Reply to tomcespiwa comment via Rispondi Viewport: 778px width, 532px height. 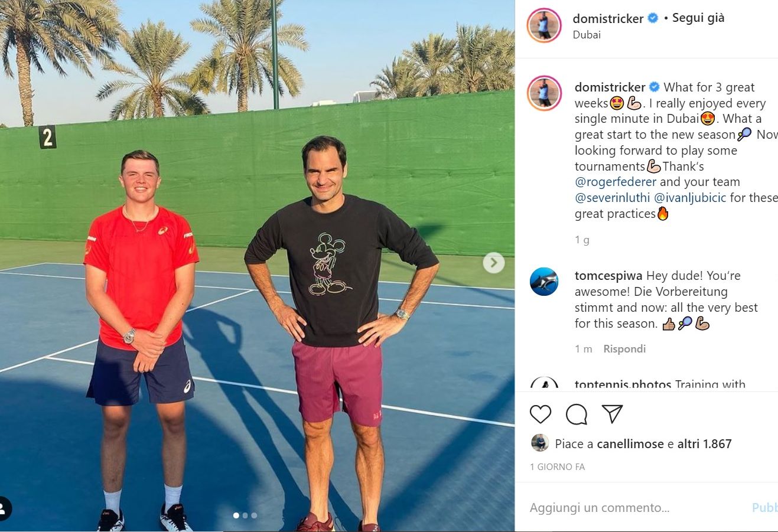click(624, 349)
